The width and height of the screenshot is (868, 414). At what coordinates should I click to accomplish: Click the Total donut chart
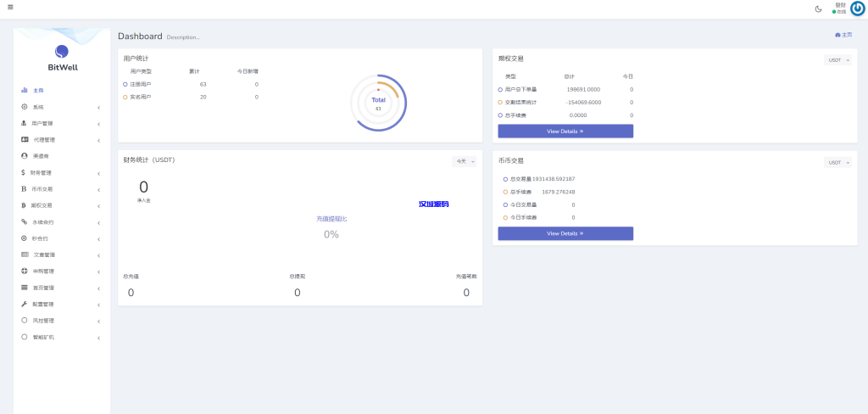[x=378, y=102]
